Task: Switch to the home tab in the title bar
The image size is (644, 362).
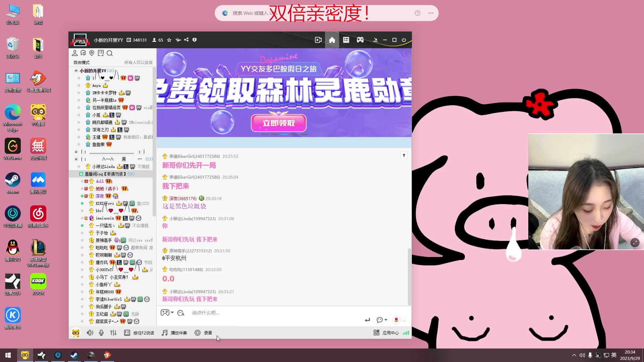Action: (x=332, y=40)
